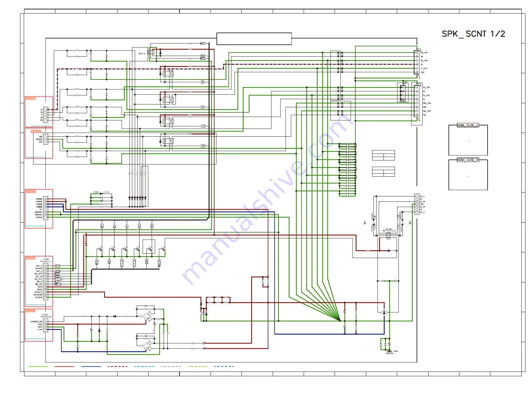Image resolution: width=532 pixels, height=395 pixels.
Task: Click the FR_GND terminal label
Action: 424,53
